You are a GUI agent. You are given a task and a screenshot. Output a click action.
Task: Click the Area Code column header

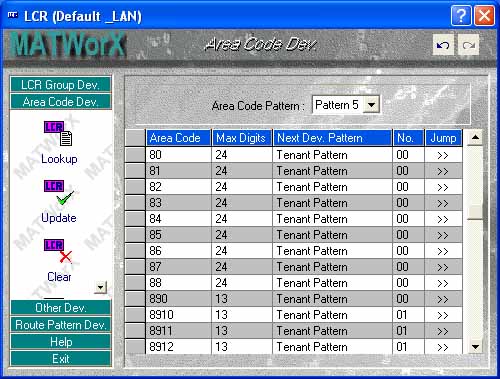click(x=179, y=138)
